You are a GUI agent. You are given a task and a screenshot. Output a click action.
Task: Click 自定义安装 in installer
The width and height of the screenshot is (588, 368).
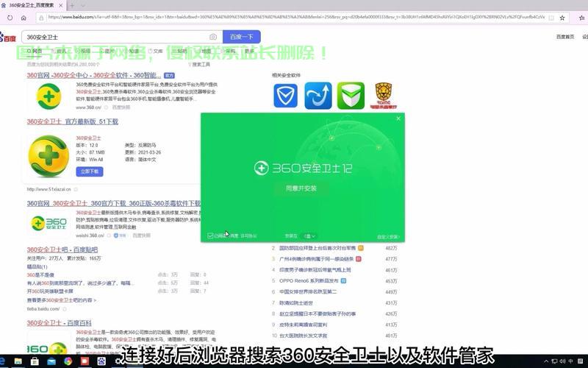[389, 237]
